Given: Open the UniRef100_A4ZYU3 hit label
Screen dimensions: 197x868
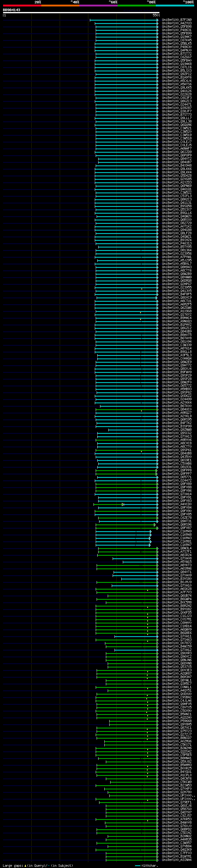Looking at the screenshot, I should click(x=177, y=23).
